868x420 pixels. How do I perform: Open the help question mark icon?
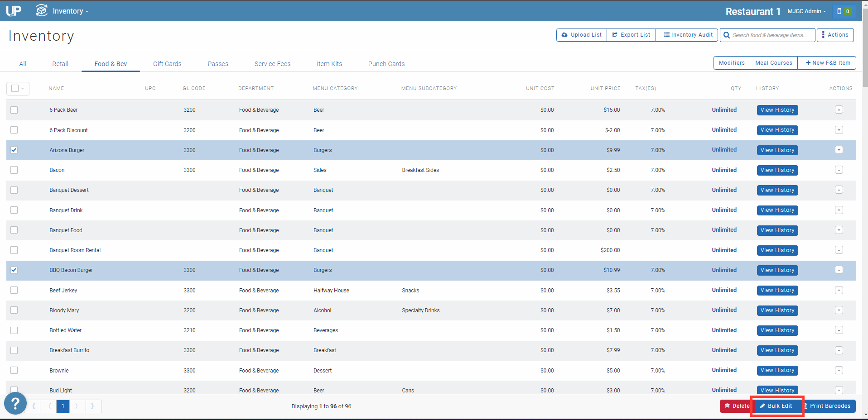(15, 403)
